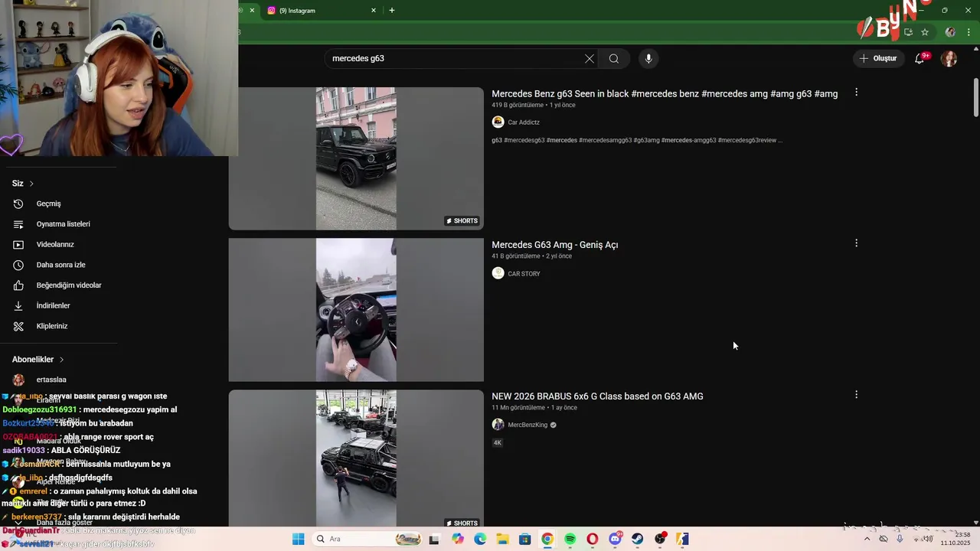980x551 pixels.
Task: Click the install app icon in address bar
Action: tap(908, 32)
